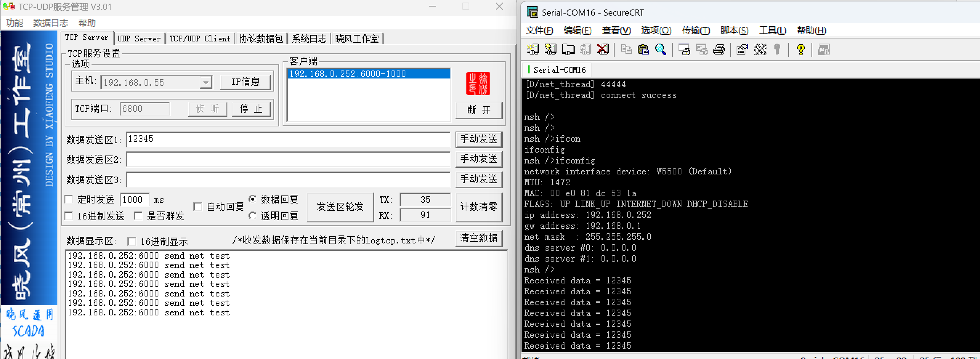The width and height of the screenshot is (980, 359).
Task: Click Print Screen icon with window and printer
Action: [684, 49]
